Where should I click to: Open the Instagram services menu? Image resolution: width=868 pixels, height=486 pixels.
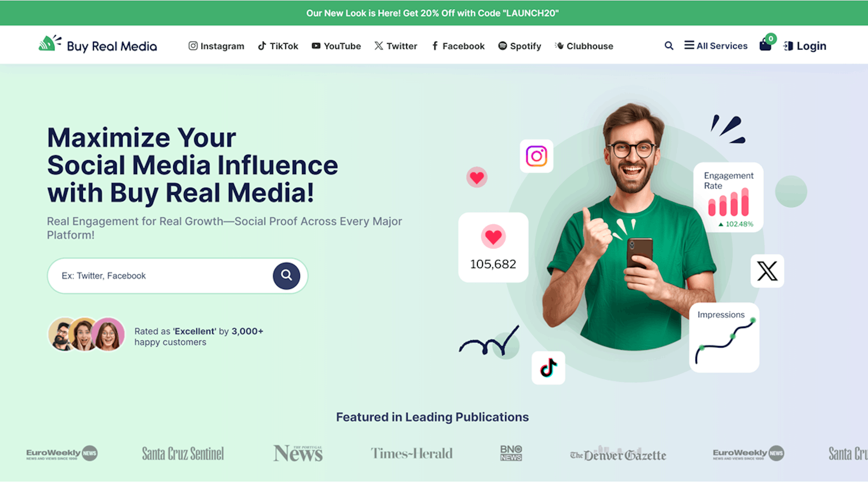(216, 46)
